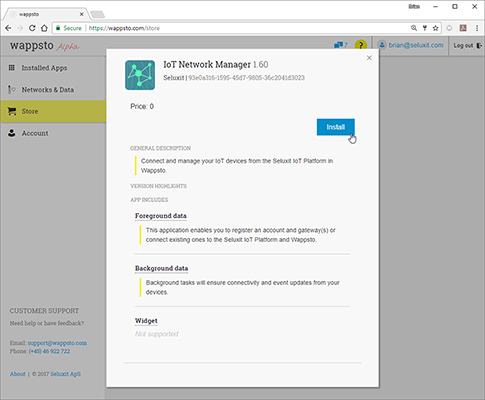Select the wappsto browser tab
The width and height of the screenshot is (485, 400).
(46, 14)
